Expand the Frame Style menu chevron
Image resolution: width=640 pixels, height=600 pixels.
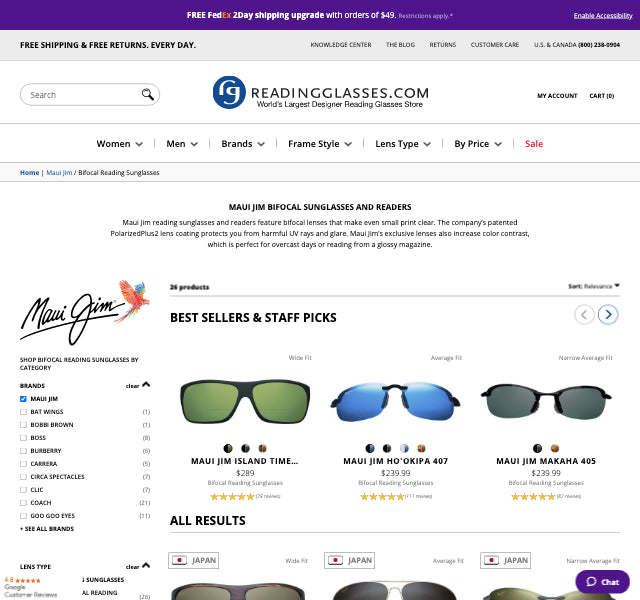point(348,144)
